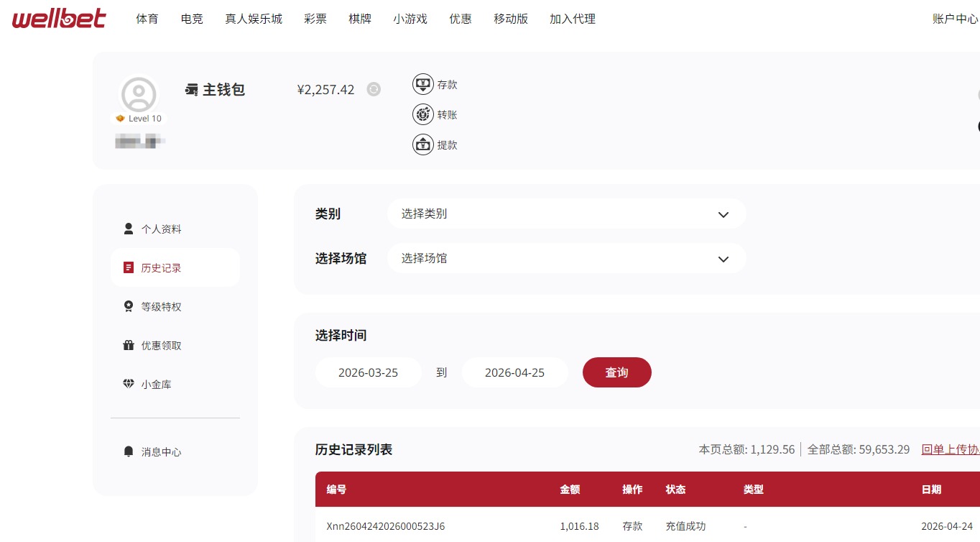
Task: Click the 小金库 diamond icon
Action: pyautogui.click(x=129, y=384)
